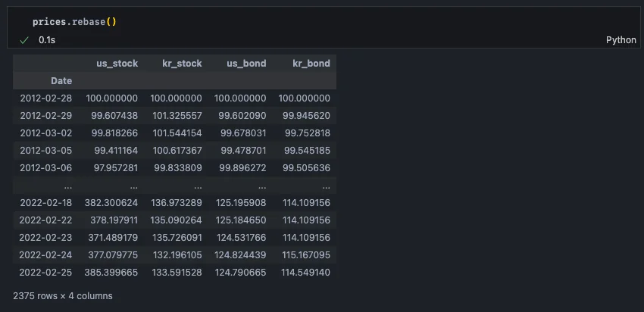Image resolution: width=644 pixels, height=312 pixels.
Task: Select the 2012-02-28 row label
Action: 46,98
